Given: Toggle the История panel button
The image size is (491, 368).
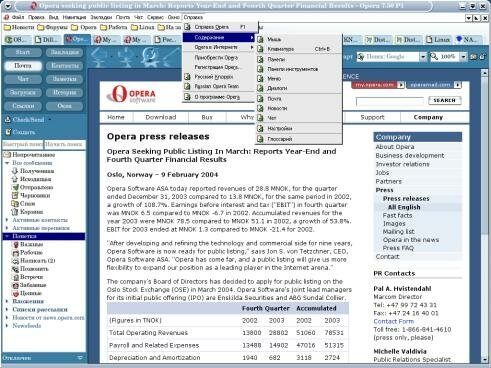Looking at the screenshot, I should [x=65, y=92].
